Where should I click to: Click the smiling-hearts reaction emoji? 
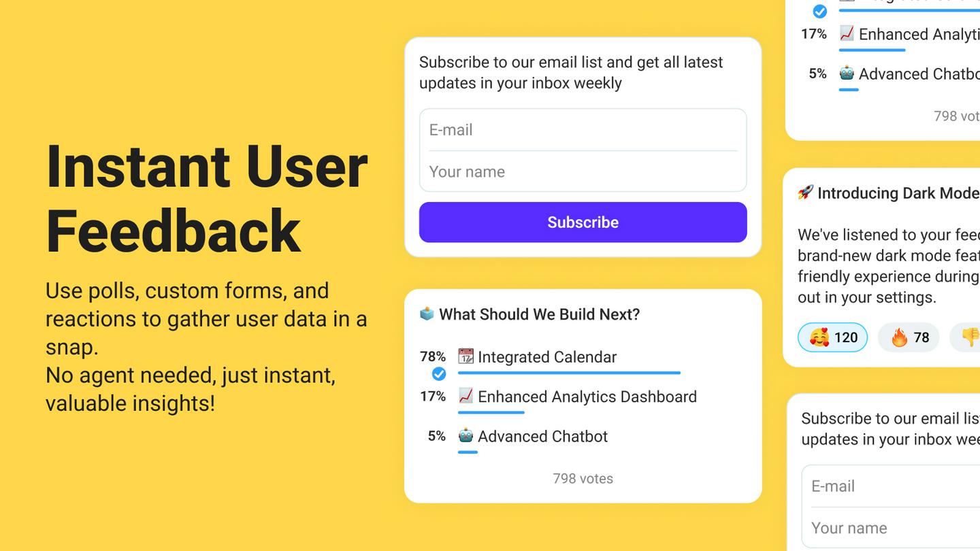click(x=819, y=337)
